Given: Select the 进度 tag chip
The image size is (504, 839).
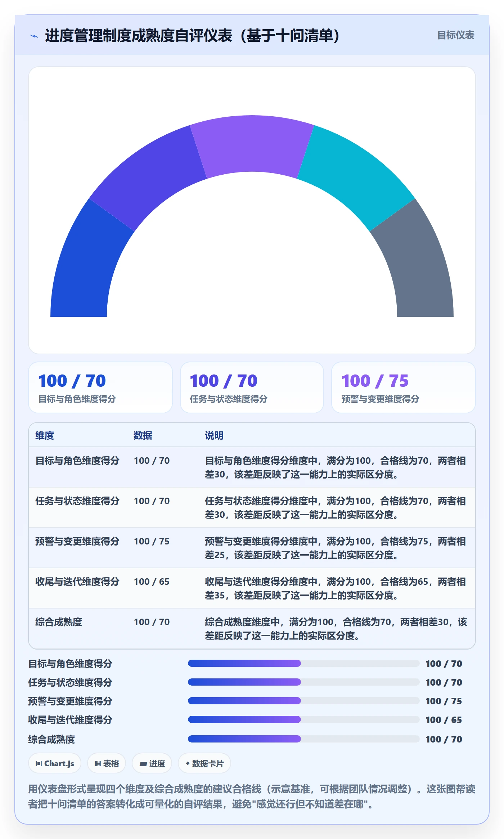Looking at the screenshot, I should 152,763.
